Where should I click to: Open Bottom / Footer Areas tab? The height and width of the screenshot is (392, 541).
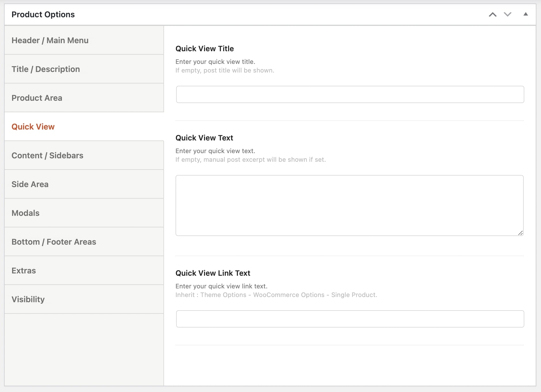[54, 242]
